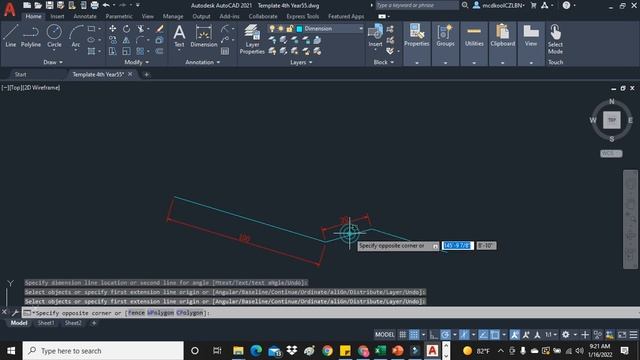The width and height of the screenshot is (640, 360).
Task: Switch to the Start file tab
Action: click(20, 74)
